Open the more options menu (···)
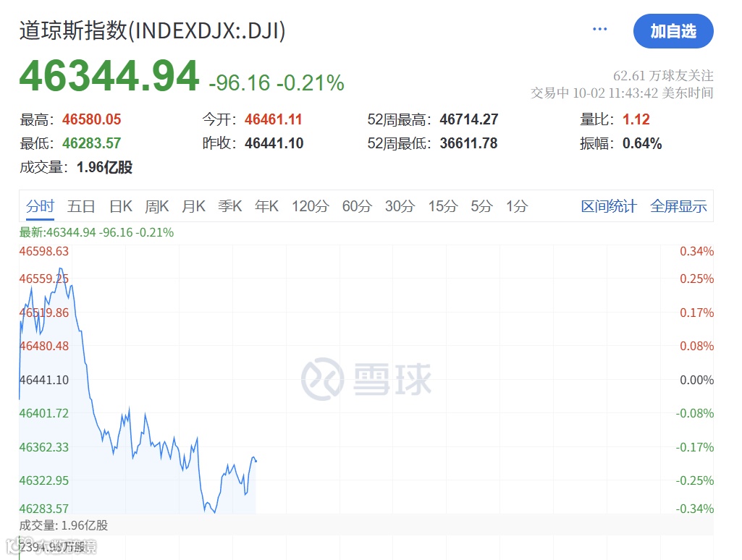The image size is (742, 560). 599,29
